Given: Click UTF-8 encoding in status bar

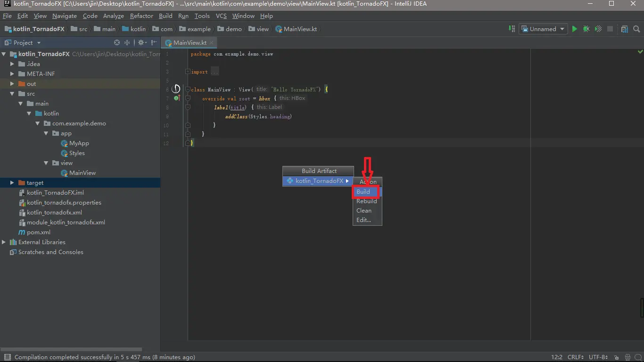Looking at the screenshot, I should point(598,357).
